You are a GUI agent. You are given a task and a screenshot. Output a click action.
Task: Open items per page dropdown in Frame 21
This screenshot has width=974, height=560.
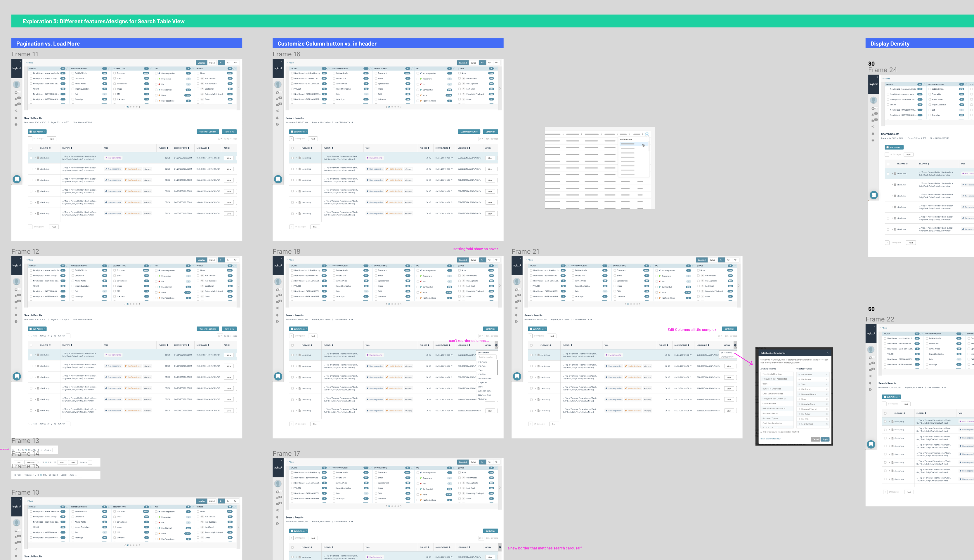tap(720, 336)
